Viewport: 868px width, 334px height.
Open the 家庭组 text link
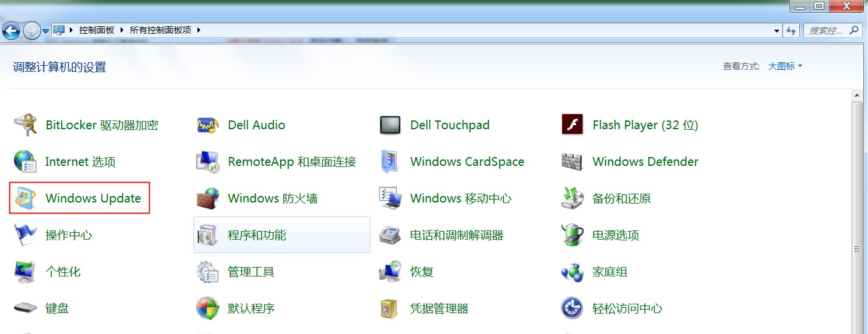[x=610, y=272]
